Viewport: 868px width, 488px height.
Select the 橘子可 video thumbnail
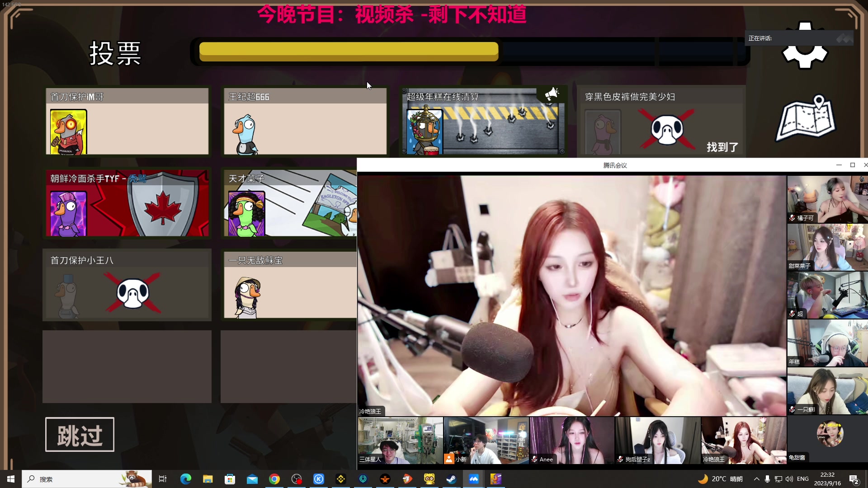[827, 199]
